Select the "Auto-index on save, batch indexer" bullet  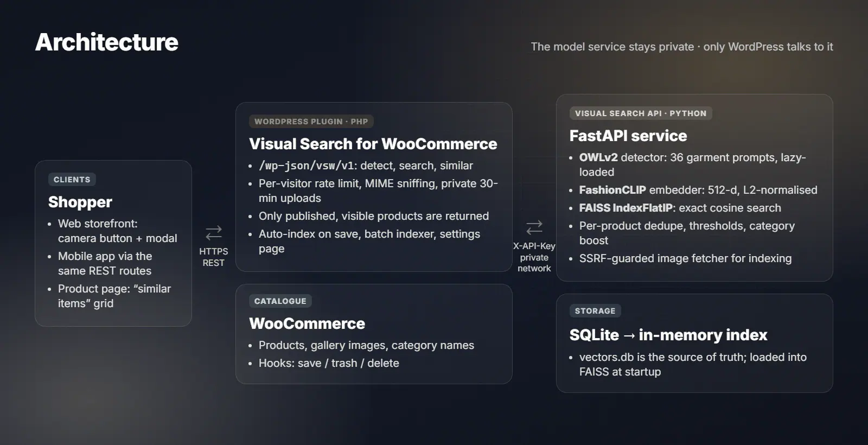(369, 241)
